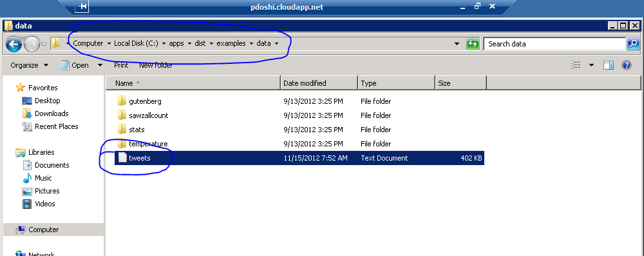644x256 pixels.
Task: Open the Videos library
Action: click(x=45, y=204)
